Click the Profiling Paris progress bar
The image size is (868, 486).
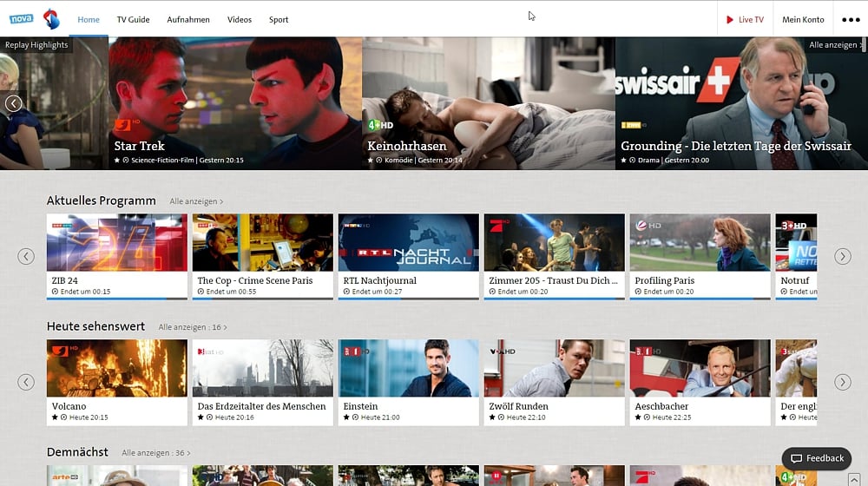700,299
